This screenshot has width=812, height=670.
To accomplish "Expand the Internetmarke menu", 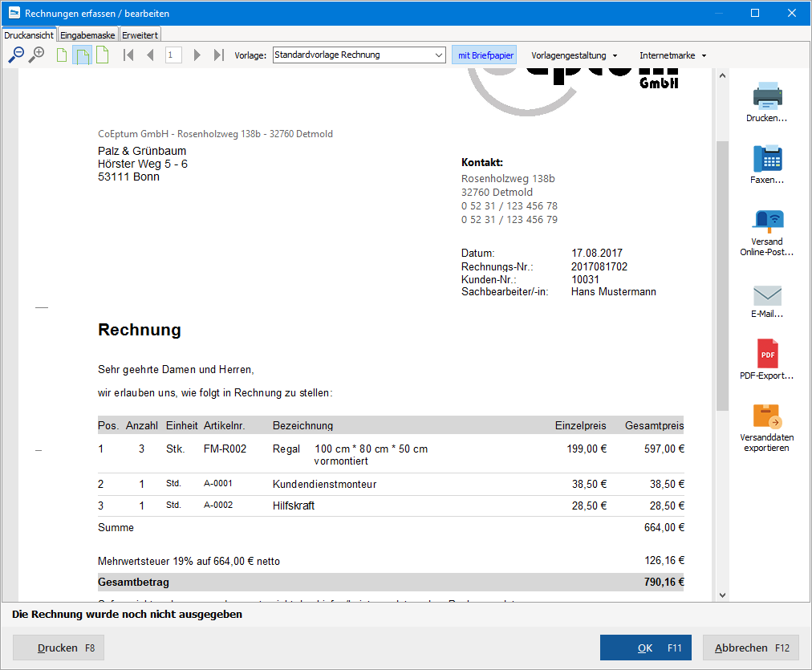I will coord(672,55).
